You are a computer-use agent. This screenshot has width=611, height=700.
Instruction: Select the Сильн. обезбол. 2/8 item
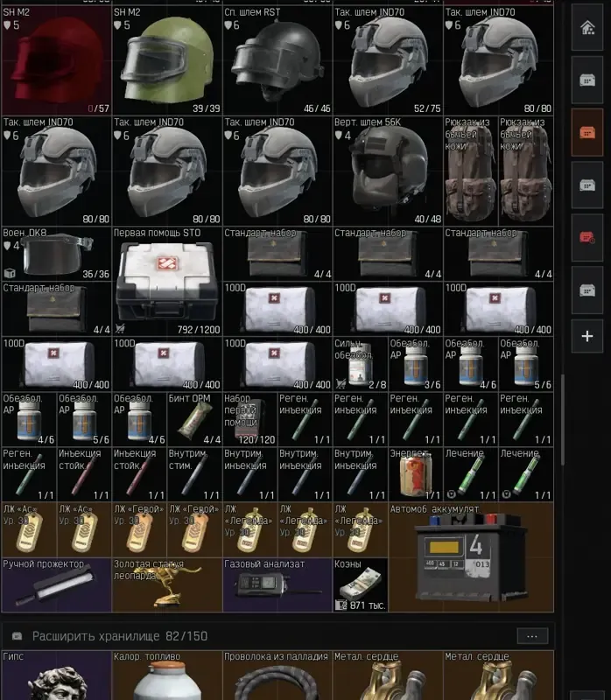361,364
